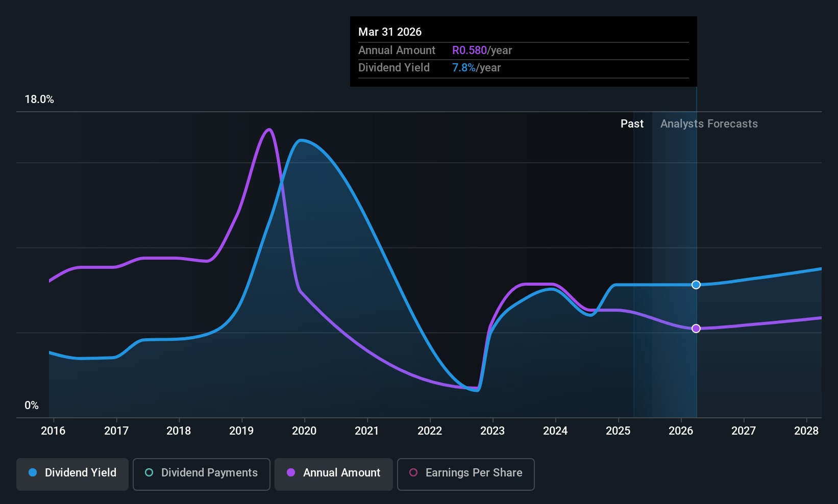
Task: Click the blue Dividend Yield marker at 2026
Action: tap(696, 285)
